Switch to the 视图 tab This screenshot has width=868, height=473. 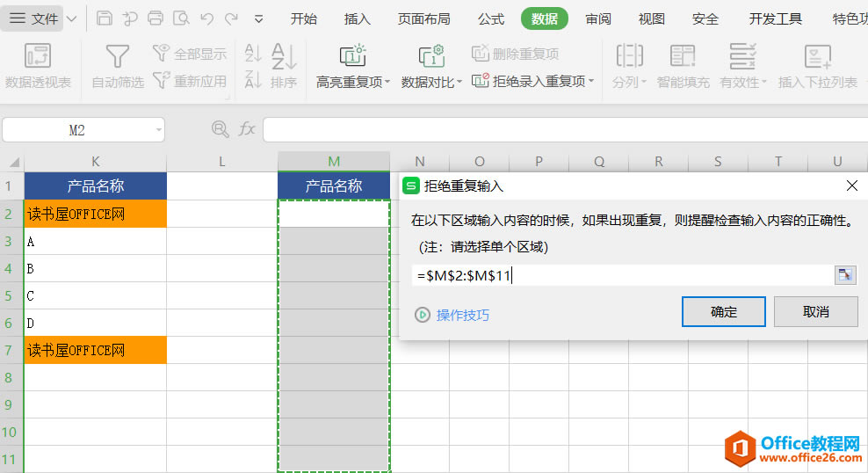coord(652,18)
